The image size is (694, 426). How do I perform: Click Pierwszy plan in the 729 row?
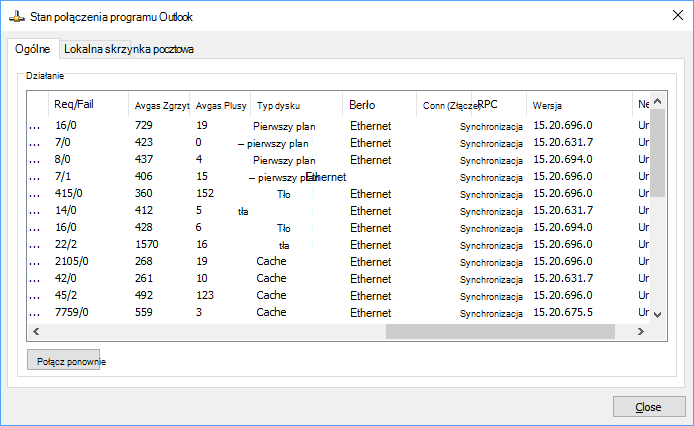(x=284, y=127)
